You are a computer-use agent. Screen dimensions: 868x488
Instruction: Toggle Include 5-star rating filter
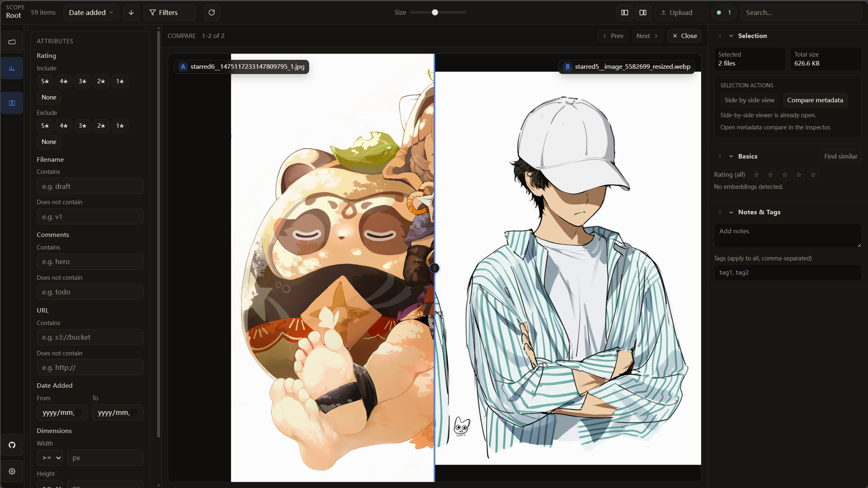(45, 81)
